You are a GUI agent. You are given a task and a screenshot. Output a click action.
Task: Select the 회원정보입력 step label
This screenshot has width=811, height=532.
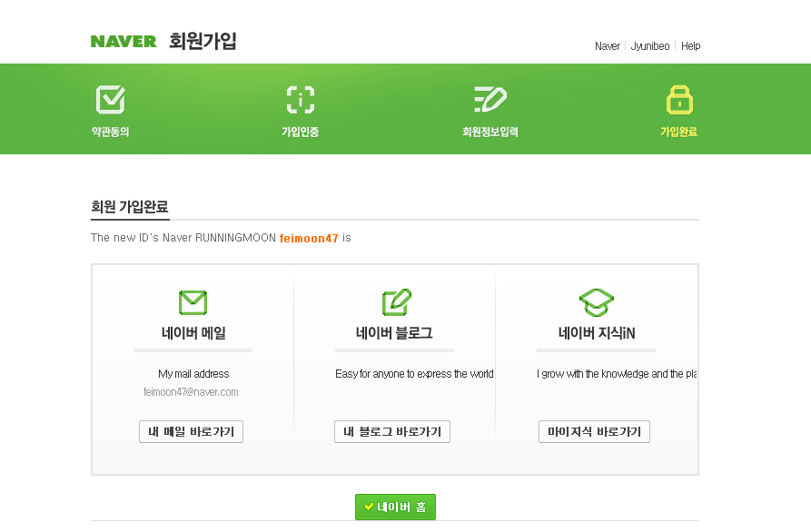pos(490,132)
